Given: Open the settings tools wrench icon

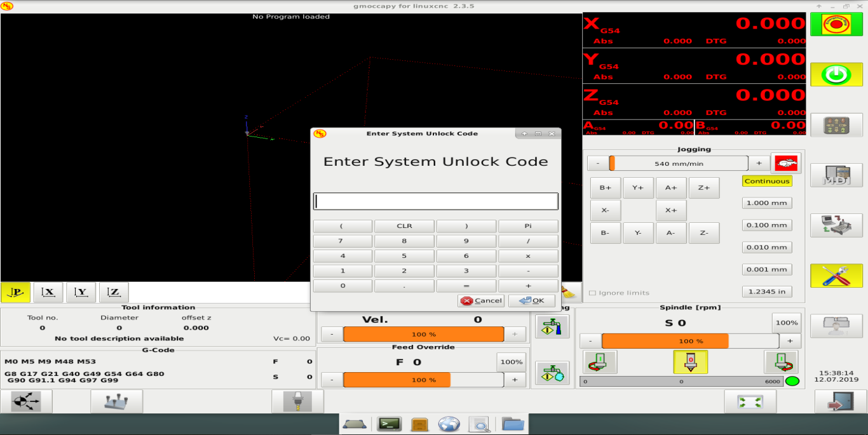Looking at the screenshot, I should (x=836, y=276).
